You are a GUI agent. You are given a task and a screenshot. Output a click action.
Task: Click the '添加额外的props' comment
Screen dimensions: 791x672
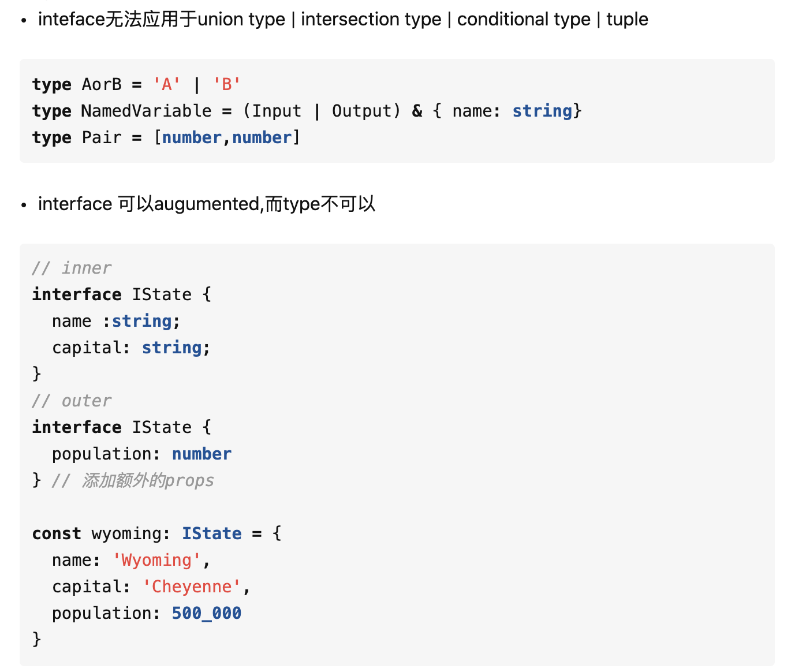[147, 480]
